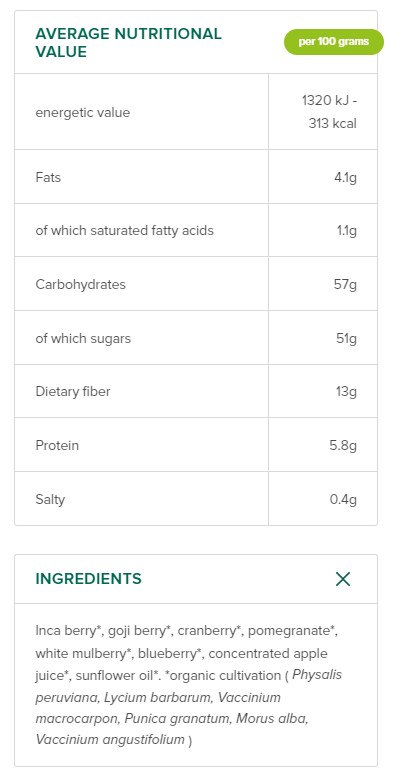
Task: Click the INGREDIENTS header title
Action: tap(89, 579)
